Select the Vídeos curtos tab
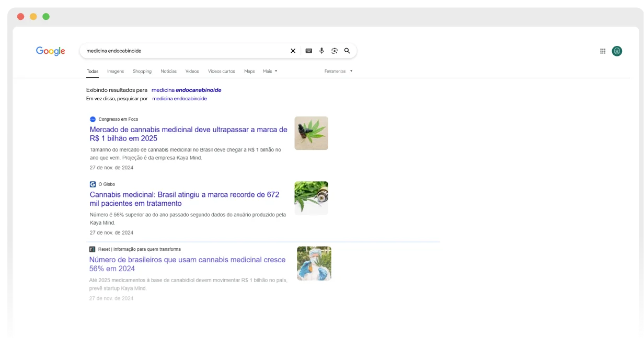The height and width of the screenshot is (338, 644). [221, 71]
